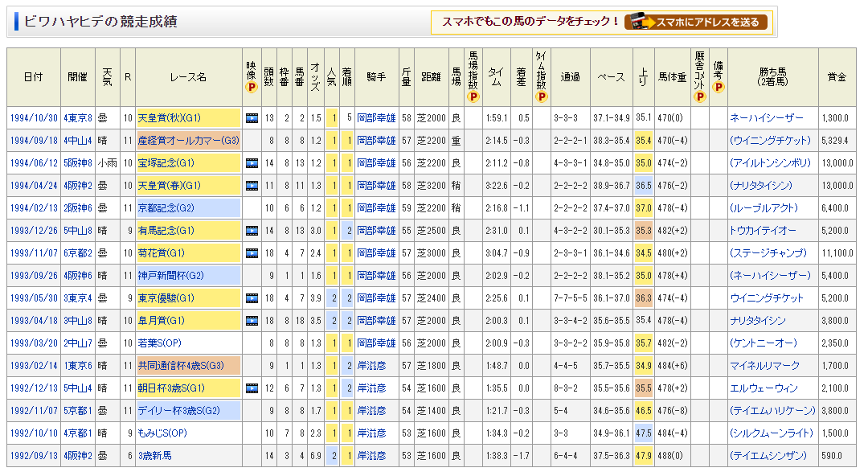This screenshot has height=476, width=868.
Task: Click premium P icon under 厩舎コメント
Action: pyautogui.click(x=699, y=97)
